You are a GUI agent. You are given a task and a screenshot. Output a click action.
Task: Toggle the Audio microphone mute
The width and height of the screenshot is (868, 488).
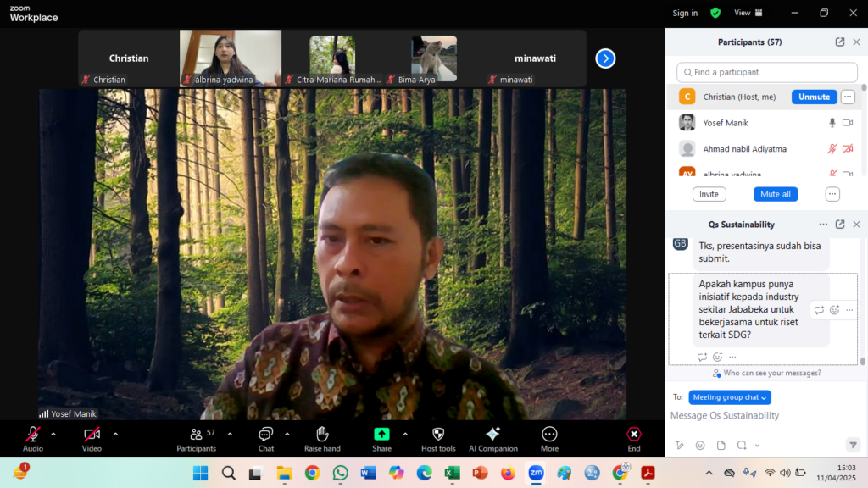tap(33, 435)
